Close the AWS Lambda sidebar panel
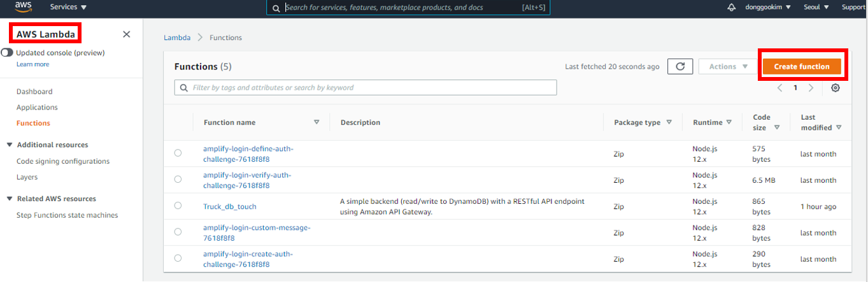Screen dimensions: 868x282 coord(126,34)
